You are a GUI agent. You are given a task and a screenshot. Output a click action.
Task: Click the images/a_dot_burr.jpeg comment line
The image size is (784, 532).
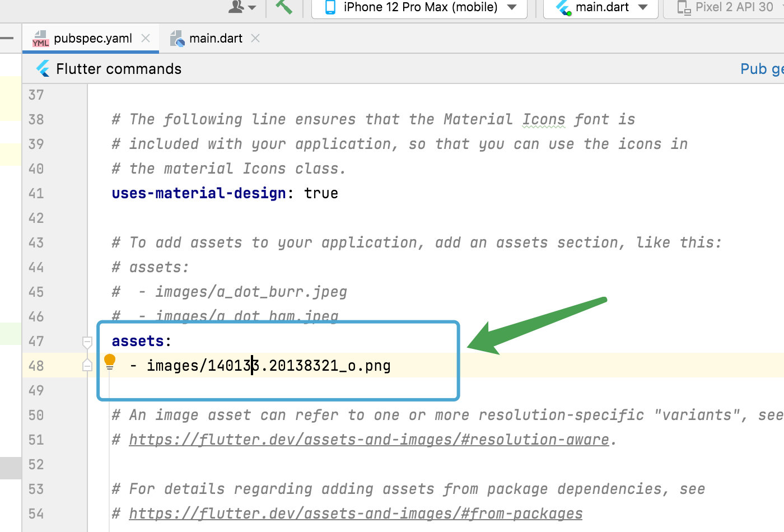tap(230, 292)
